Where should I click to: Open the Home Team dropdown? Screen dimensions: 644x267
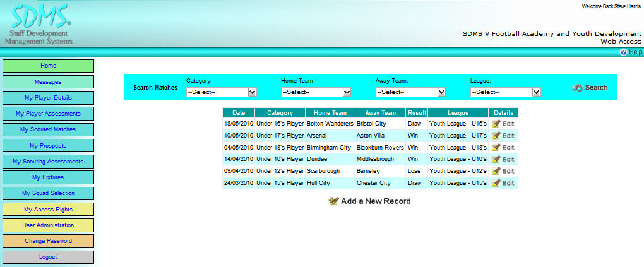point(316,92)
